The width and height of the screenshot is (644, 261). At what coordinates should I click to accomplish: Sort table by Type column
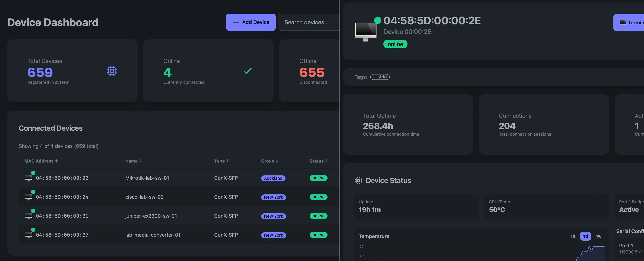click(221, 161)
